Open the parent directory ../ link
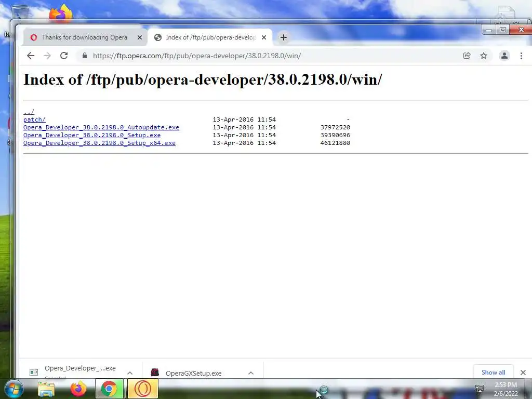The width and height of the screenshot is (532, 399). click(x=29, y=112)
